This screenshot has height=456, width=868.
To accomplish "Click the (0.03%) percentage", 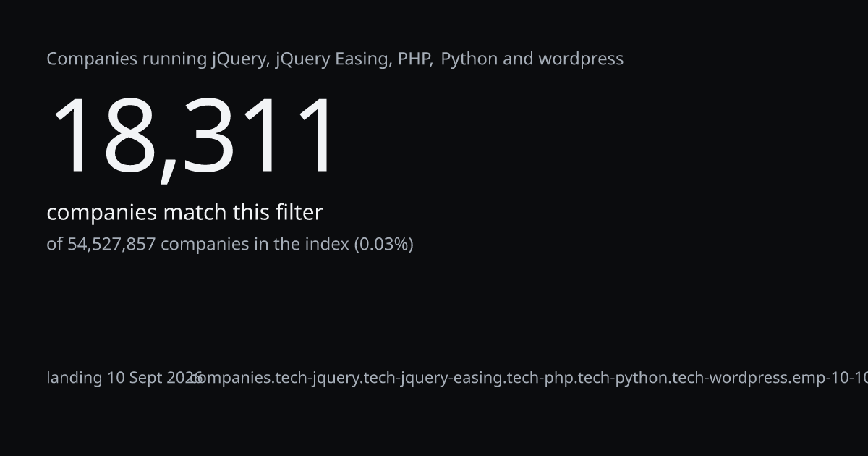I will click(383, 244).
